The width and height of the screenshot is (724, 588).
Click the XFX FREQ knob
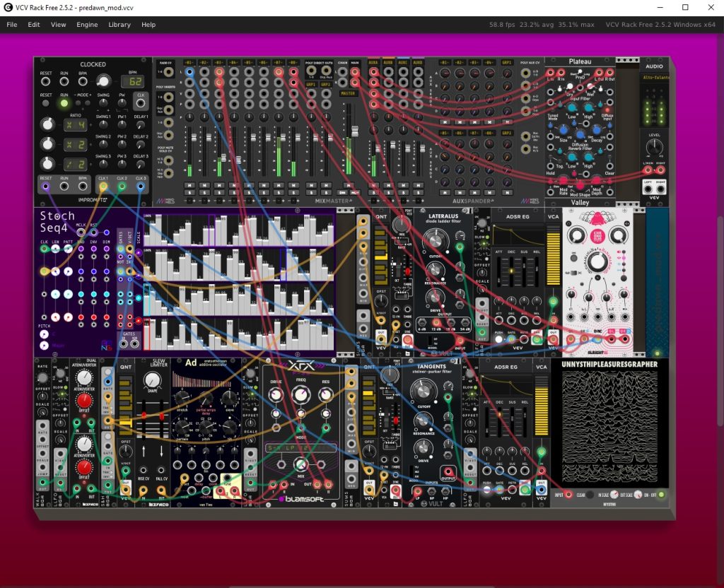click(x=300, y=394)
